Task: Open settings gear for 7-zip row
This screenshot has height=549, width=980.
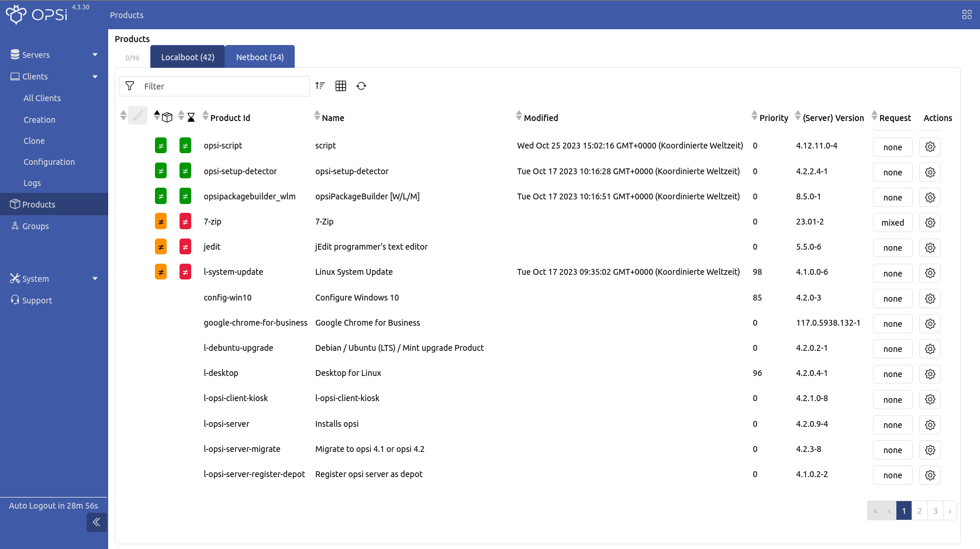Action: (x=930, y=222)
